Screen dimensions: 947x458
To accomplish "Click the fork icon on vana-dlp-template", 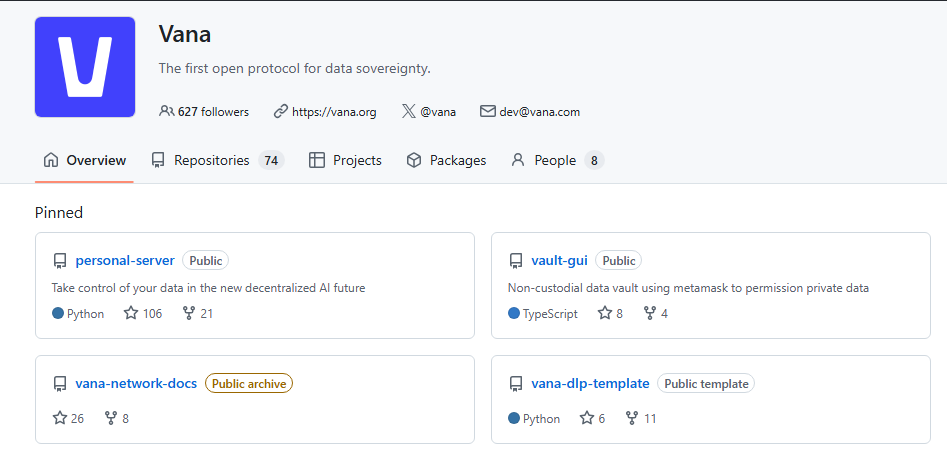I will (632, 418).
